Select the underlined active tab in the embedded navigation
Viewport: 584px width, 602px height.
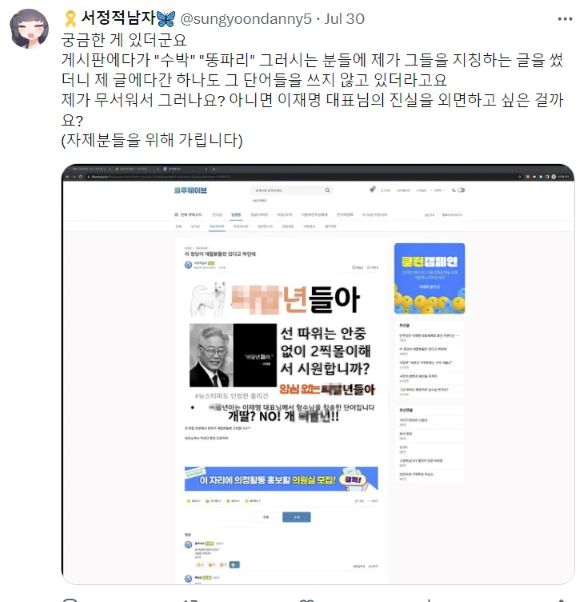236,215
